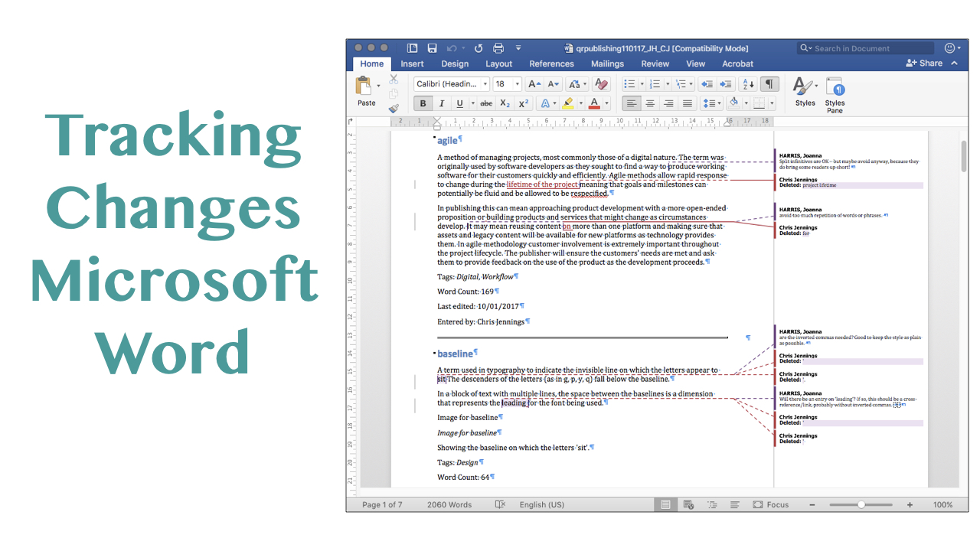Click the 2060 Words count
This screenshot has width=980, height=551.
[449, 504]
